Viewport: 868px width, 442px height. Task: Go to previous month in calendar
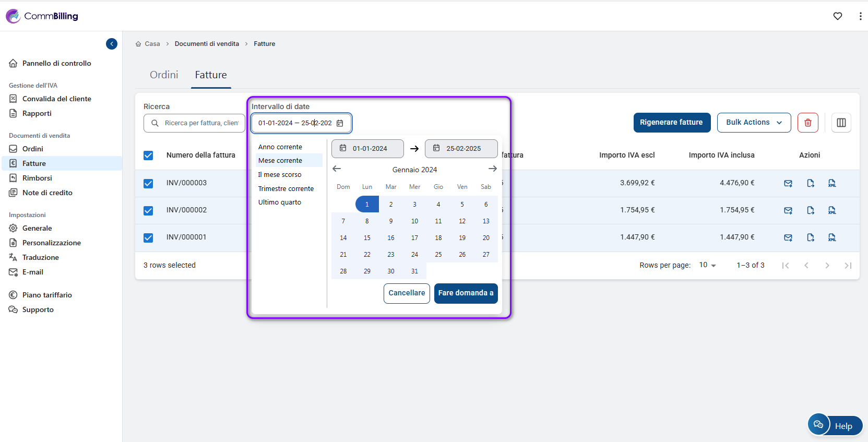tap(337, 169)
